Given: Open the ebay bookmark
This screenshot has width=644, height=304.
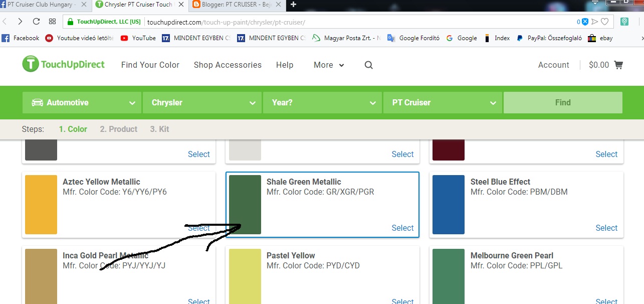Looking at the screenshot, I should coord(600,38).
